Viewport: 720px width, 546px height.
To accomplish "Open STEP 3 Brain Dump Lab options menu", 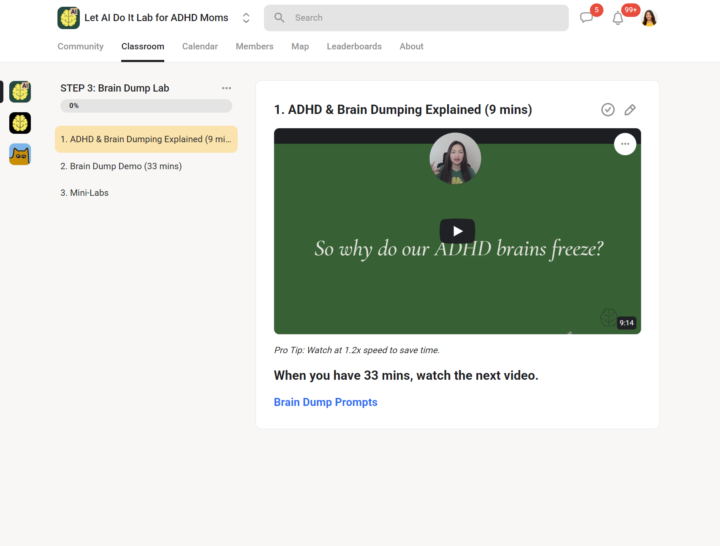I will [x=226, y=88].
